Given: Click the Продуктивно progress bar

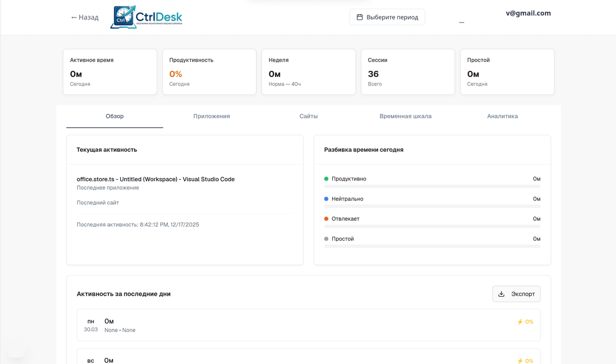Looking at the screenshot, I should coord(432,186).
